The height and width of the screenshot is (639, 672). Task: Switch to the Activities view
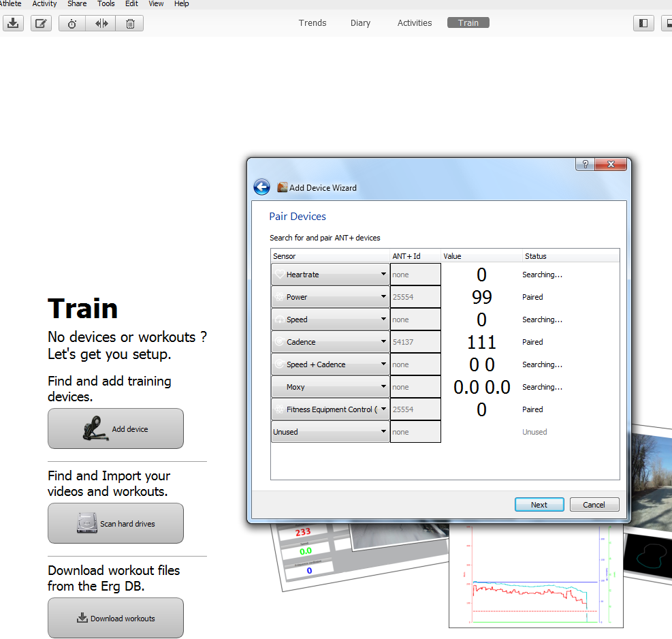coord(415,22)
